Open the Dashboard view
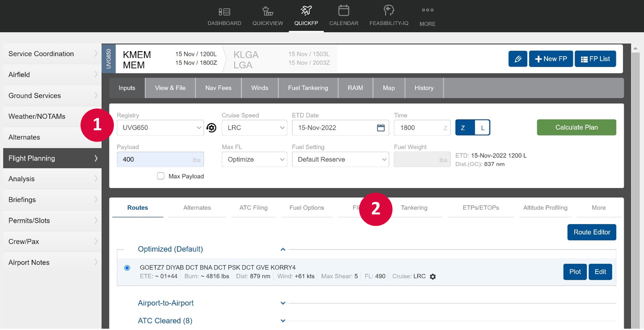 pyautogui.click(x=224, y=15)
